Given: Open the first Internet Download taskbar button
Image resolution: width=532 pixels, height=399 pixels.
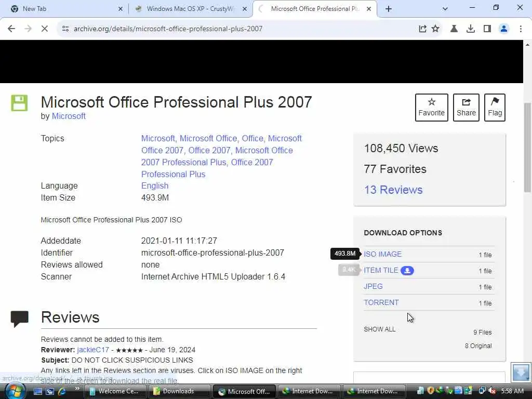Looking at the screenshot, I should (308, 391).
